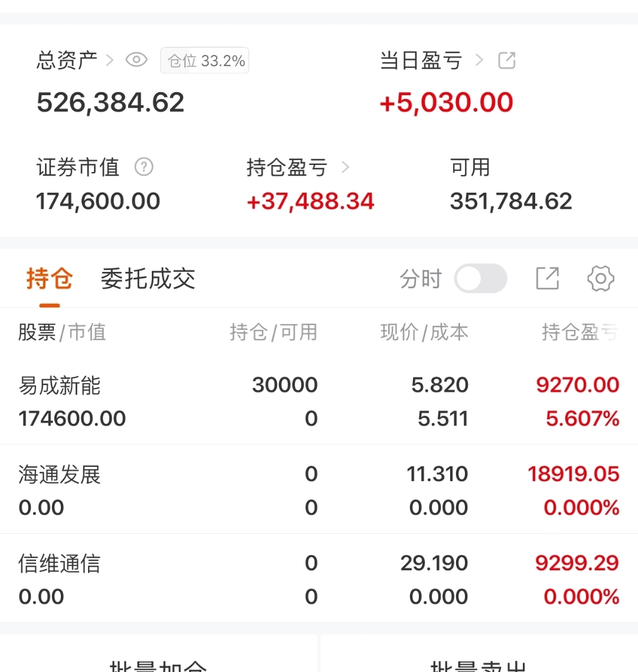Click the question mark icon next to 证券市值
This screenshot has width=638, height=672.
144,167
